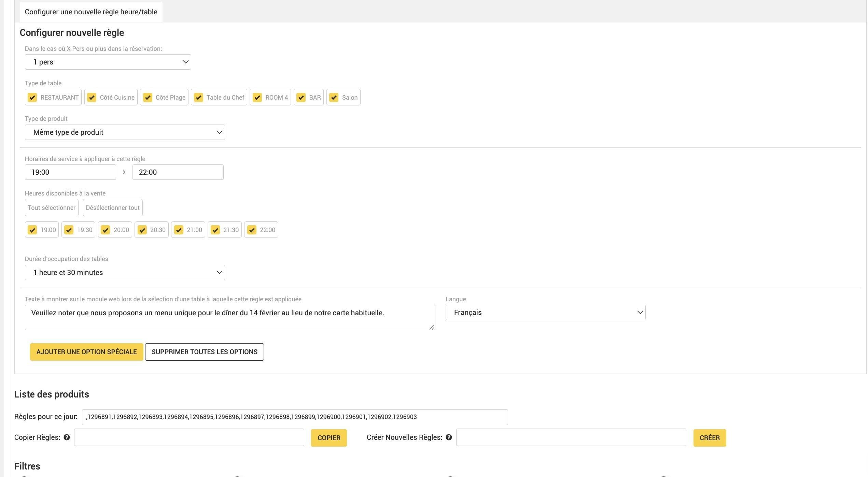Viewport: 868px width, 477px height.
Task: Open the persons count dropdown
Action: click(x=108, y=62)
